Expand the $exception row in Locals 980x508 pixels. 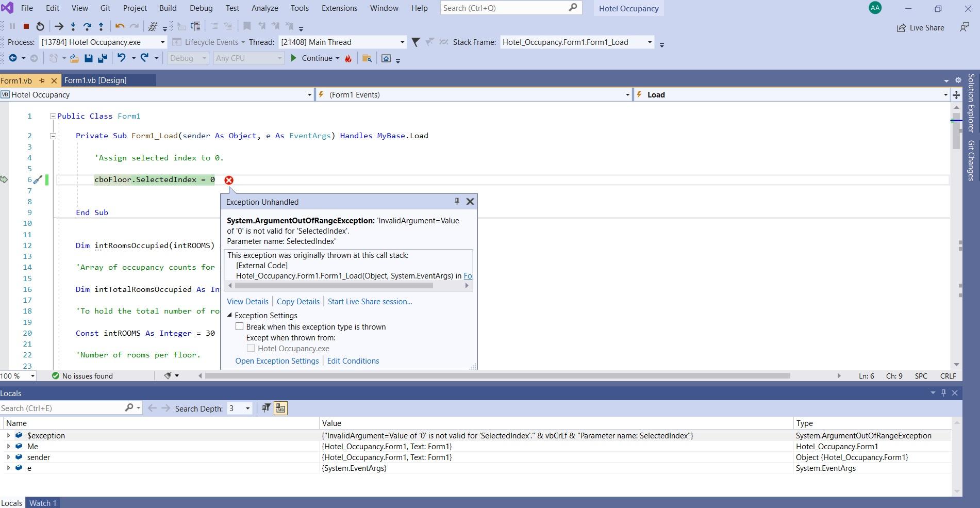[x=8, y=435]
